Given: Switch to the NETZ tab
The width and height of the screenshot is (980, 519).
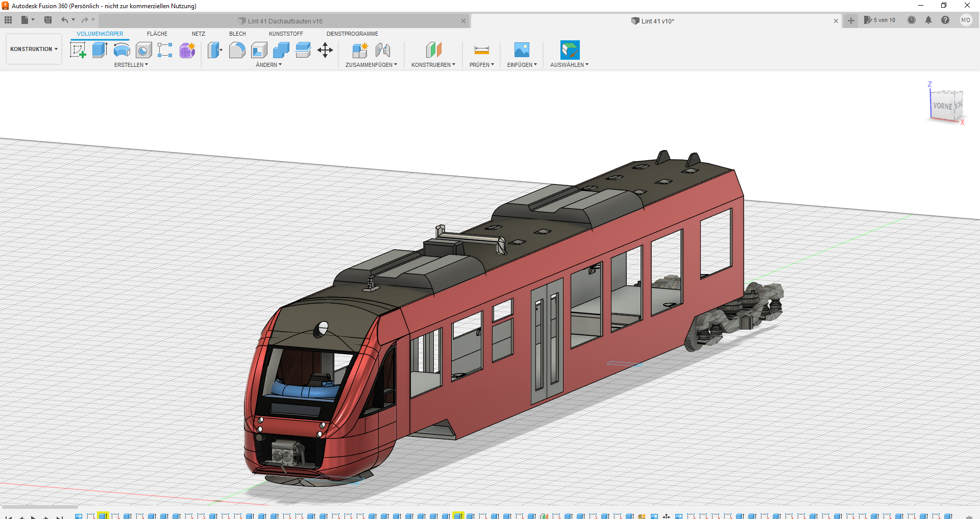Looking at the screenshot, I should 199,34.
